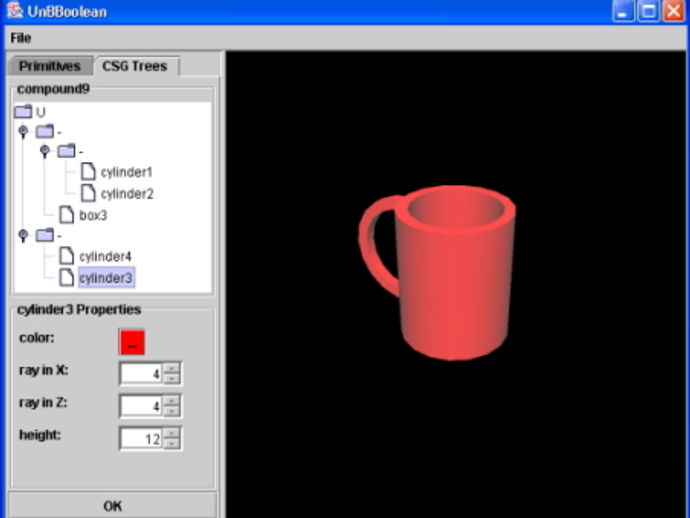Click the folder icon above cylinder4
690x518 pixels.
tap(45, 235)
